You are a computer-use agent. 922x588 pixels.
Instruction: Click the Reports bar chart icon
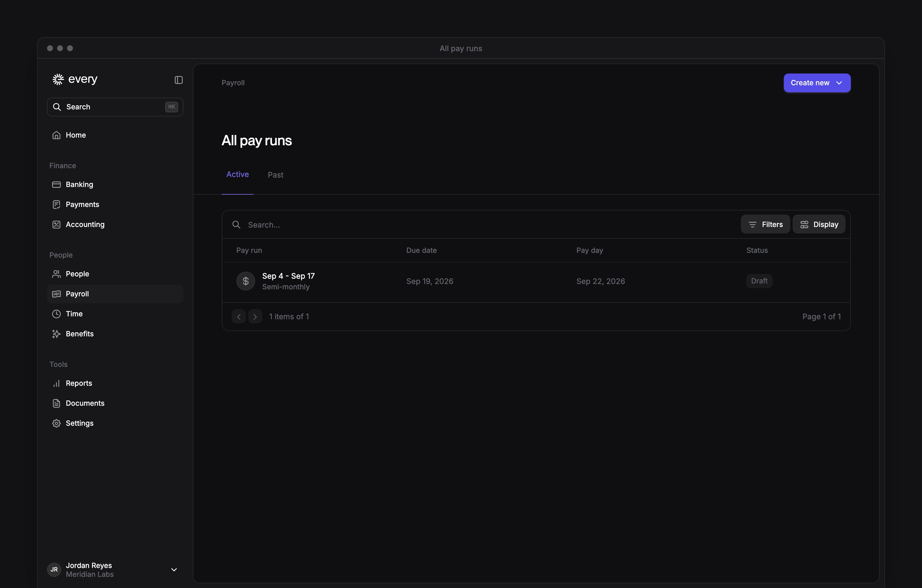point(56,383)
